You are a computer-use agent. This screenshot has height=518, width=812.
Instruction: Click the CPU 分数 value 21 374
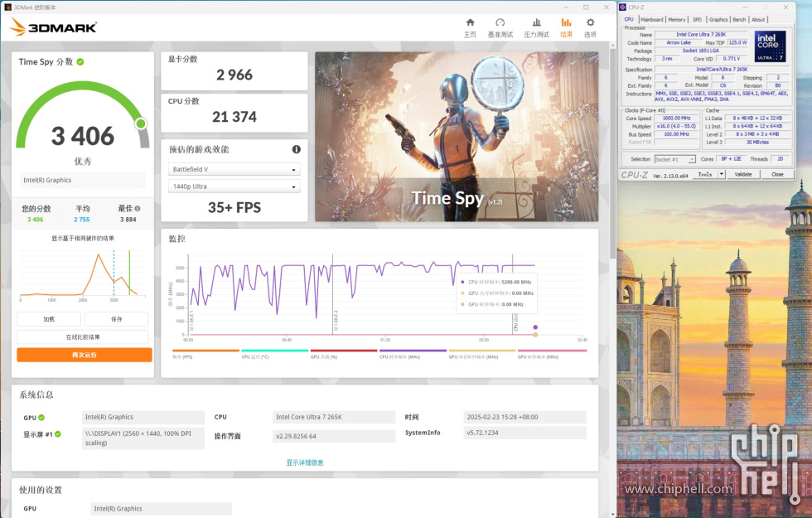234,117
